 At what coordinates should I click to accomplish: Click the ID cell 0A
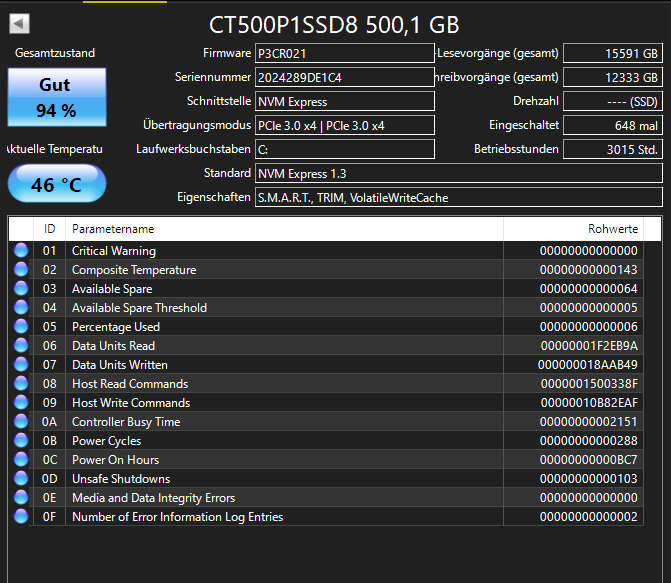click(49, 422)
